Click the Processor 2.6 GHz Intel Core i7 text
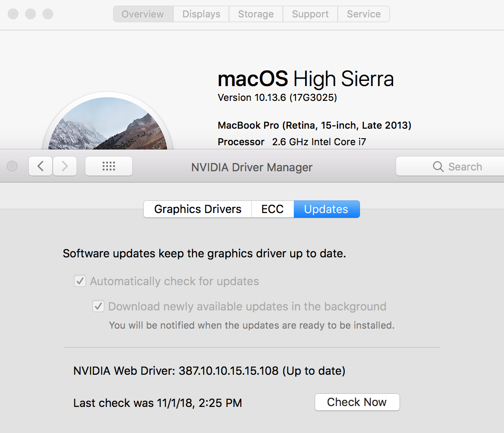504x433 pixels. (292, 142)
